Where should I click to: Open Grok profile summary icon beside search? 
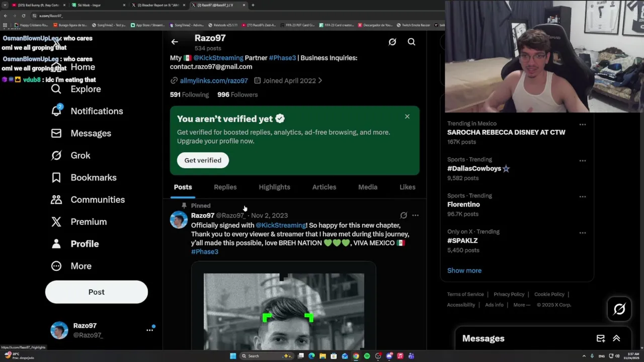tap(392, 42)
